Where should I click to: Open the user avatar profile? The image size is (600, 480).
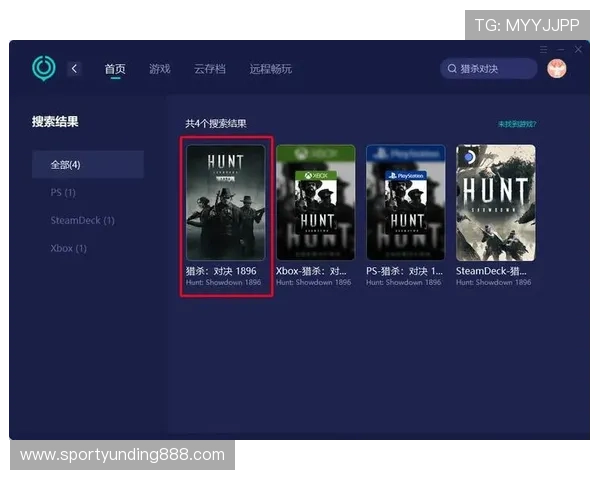click(557, 68)
